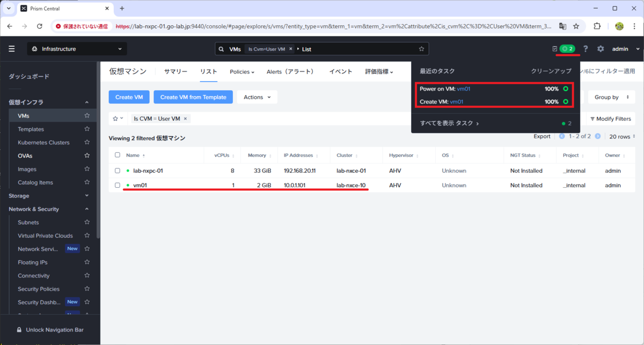
Task: Open the help question mark icon
Action: click(586, 49)
